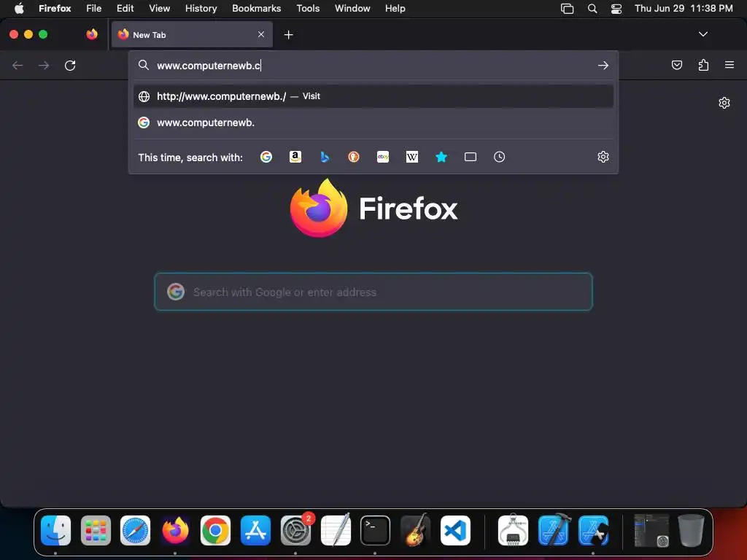Search this time with DuckDuckGo icon
Viewport: 747px width, 560px height.
click(x=354, y=157)
